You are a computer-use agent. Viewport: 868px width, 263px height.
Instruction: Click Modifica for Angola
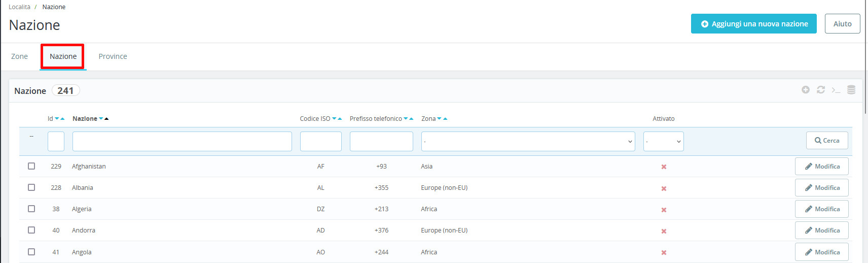[822, 252]
